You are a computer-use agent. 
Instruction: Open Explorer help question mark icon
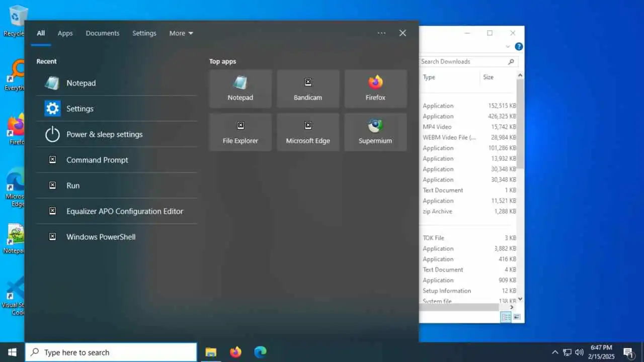tap(519, 46)
